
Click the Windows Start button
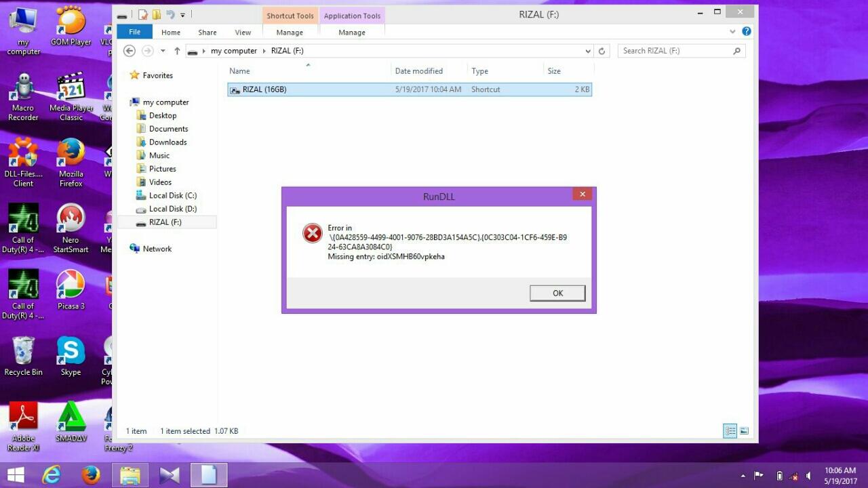pyautogui.click(x=16, y=475)
